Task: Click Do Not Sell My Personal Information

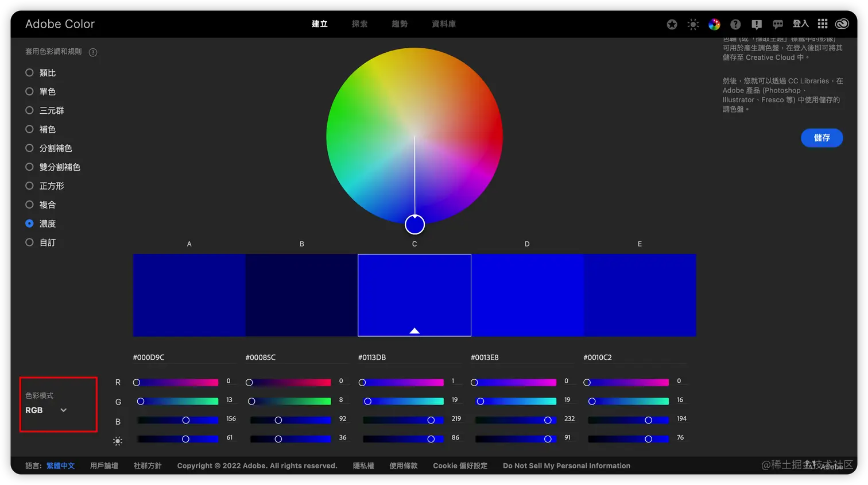Action: 567,465
